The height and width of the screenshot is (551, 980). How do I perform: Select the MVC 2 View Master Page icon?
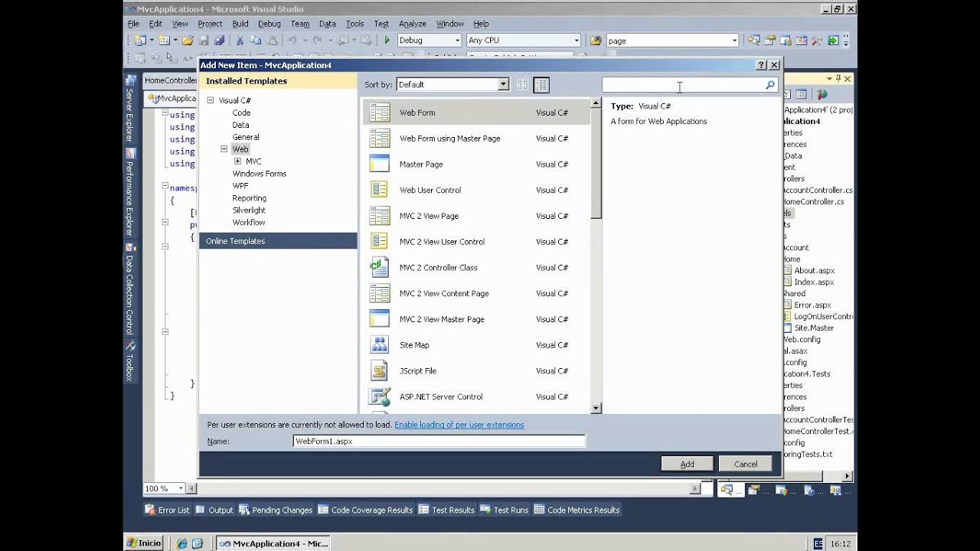coord(380,319)
